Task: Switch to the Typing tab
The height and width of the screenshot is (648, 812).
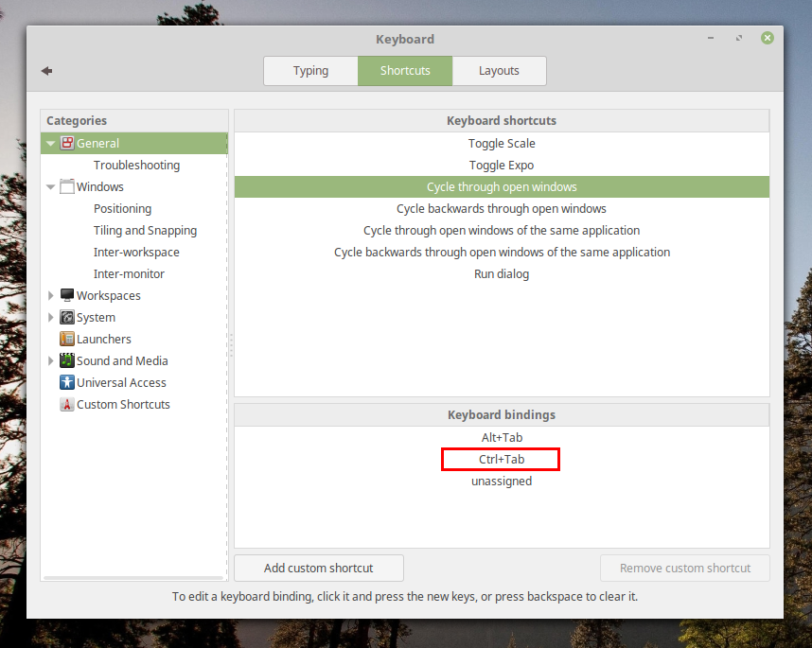Action: click(x=310, y=71)
